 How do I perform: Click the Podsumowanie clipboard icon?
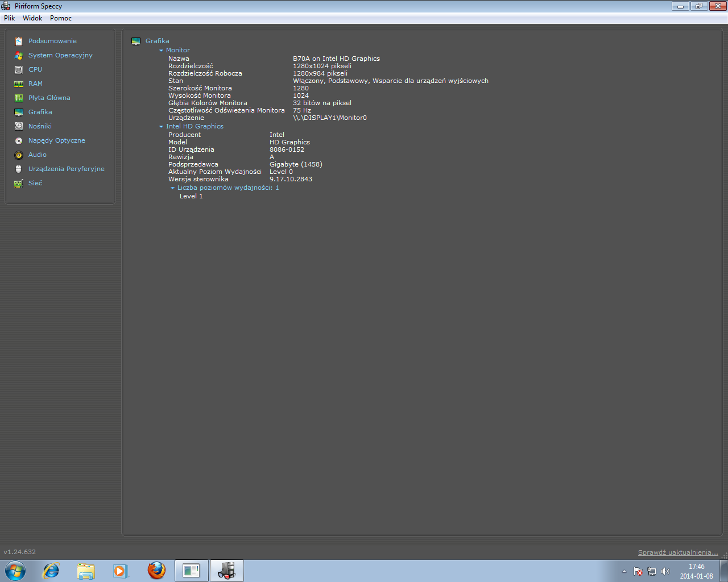19,41
